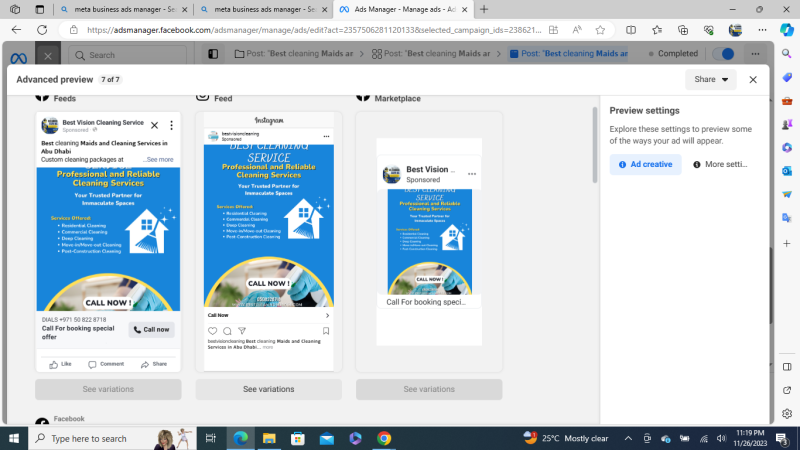Screen dimensions: 800x450
Task: Click the bookmark icon on Instagram preview
Action: click(326, 331)
